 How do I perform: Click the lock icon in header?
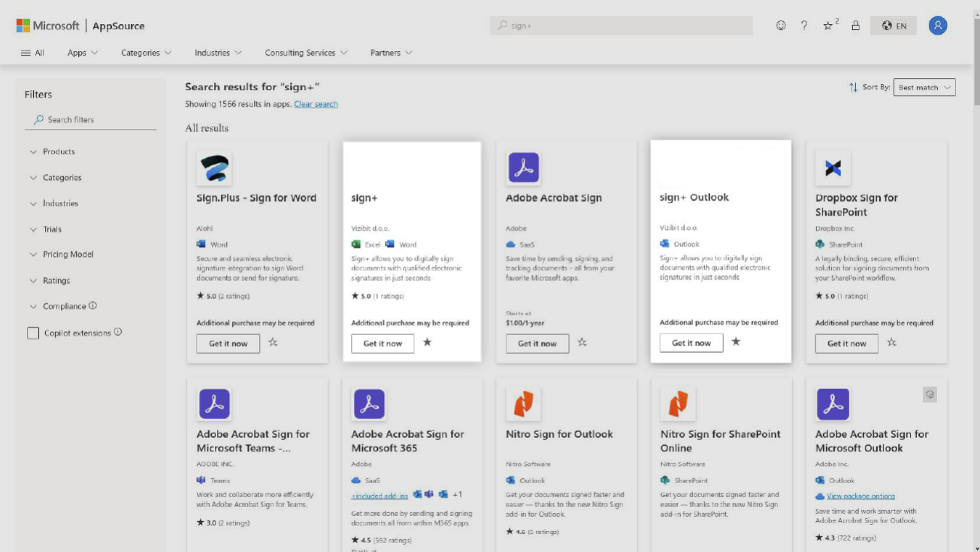point(855,26)
